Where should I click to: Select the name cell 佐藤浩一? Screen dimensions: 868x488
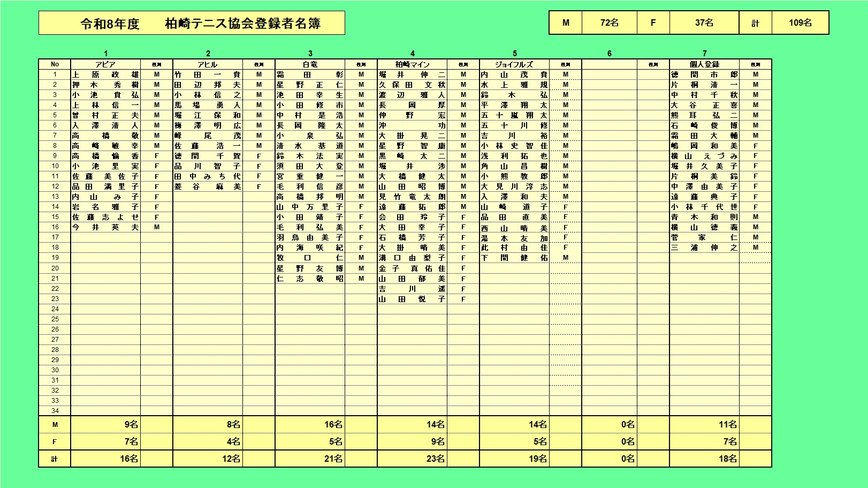[x=208, y=146]
